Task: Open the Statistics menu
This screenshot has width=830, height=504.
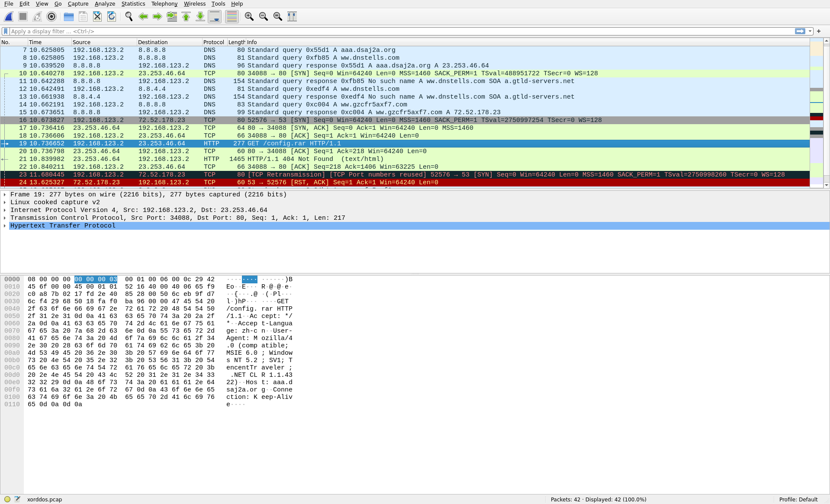Action: click(133, 4)
